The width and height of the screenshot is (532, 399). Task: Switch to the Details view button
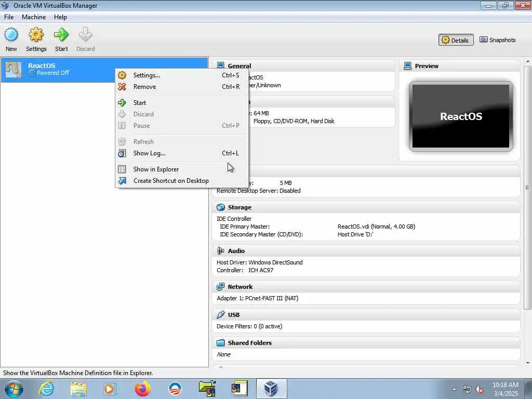coord(456,40)
